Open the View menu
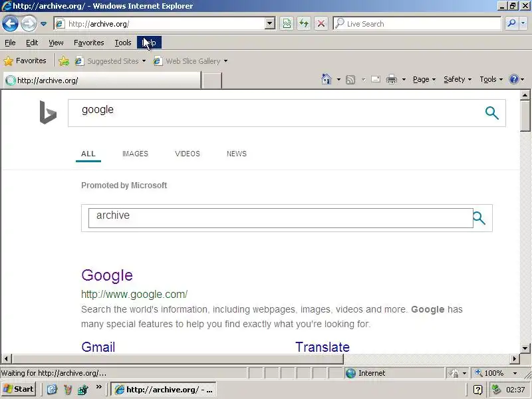The height and width of the screenshot is (399, 532). pos(56,43)
